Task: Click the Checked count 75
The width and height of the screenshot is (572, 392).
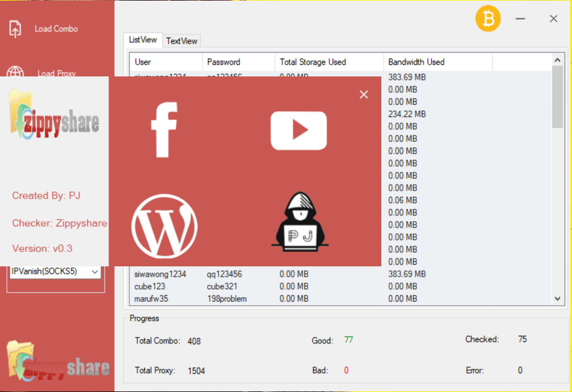Action: point(522,339)
